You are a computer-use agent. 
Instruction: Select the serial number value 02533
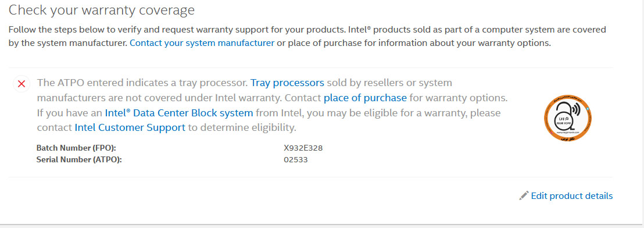coord(296,159)
